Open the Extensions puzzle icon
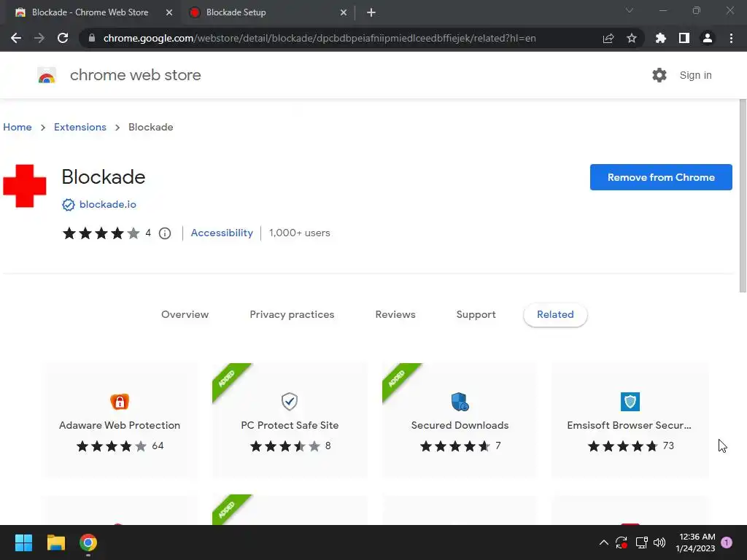The image size is (747, 560). click(660, 38)
